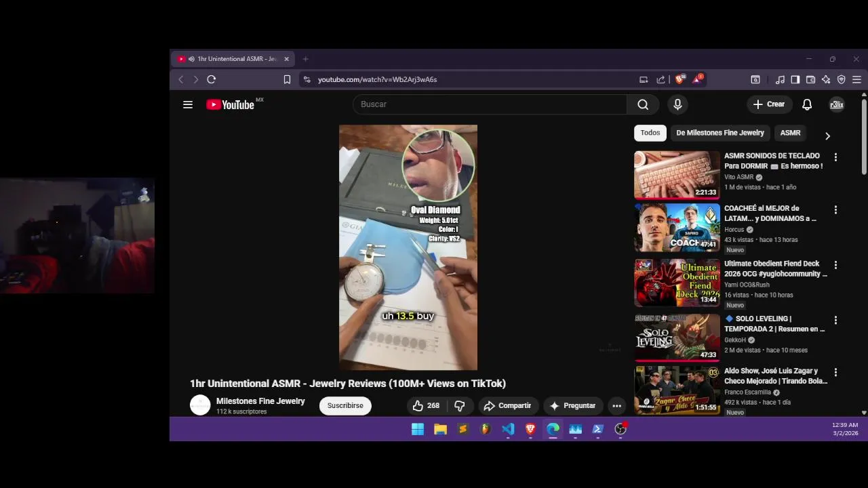Select the ASMR filter chip
This screenshot has height=488, width=868.
coord(790,133)
